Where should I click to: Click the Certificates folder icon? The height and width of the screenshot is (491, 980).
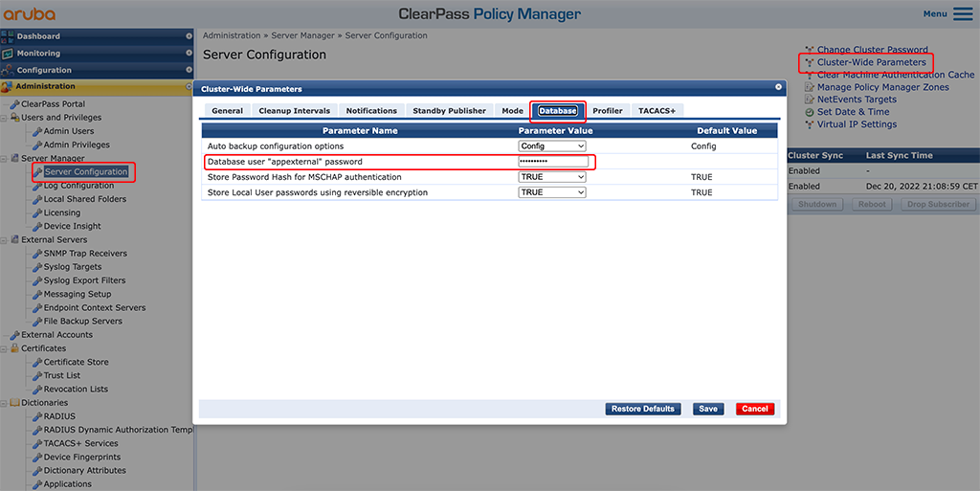[x=15, y=348]
